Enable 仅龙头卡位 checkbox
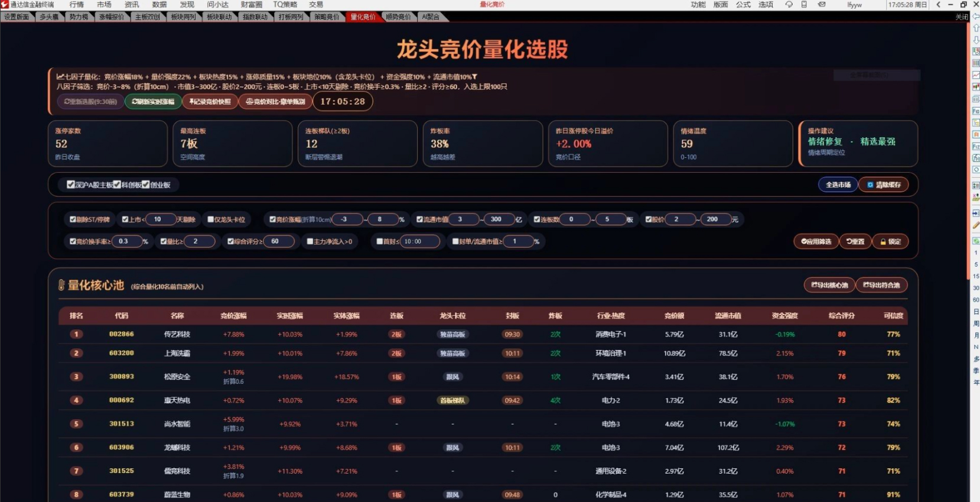Screen dimensions: 980x502 210,219
